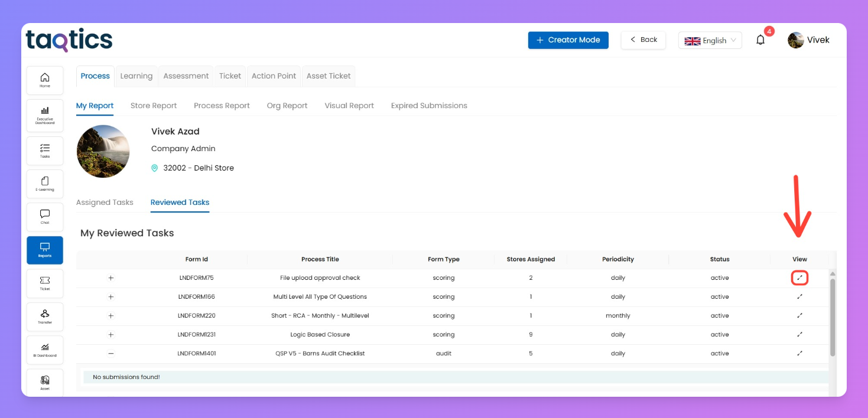Open the Chat sidebar icon
Screen dimensions: 868x418
(x=45, y=217)
